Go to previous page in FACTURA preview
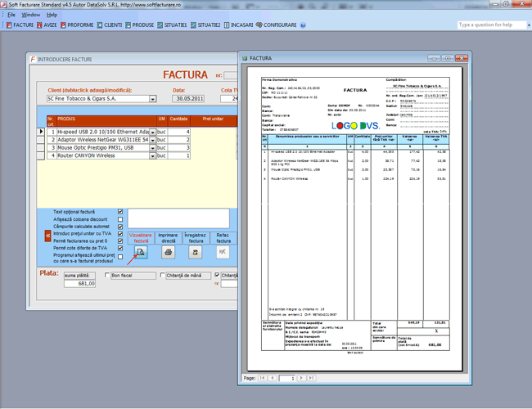Screen dimensions: 532x409 point(273,378)
